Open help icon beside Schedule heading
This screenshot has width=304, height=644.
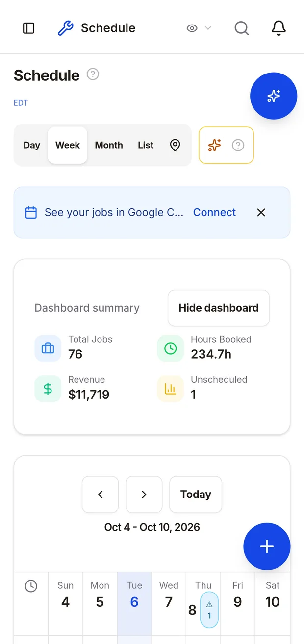click(x=93, y=74)
